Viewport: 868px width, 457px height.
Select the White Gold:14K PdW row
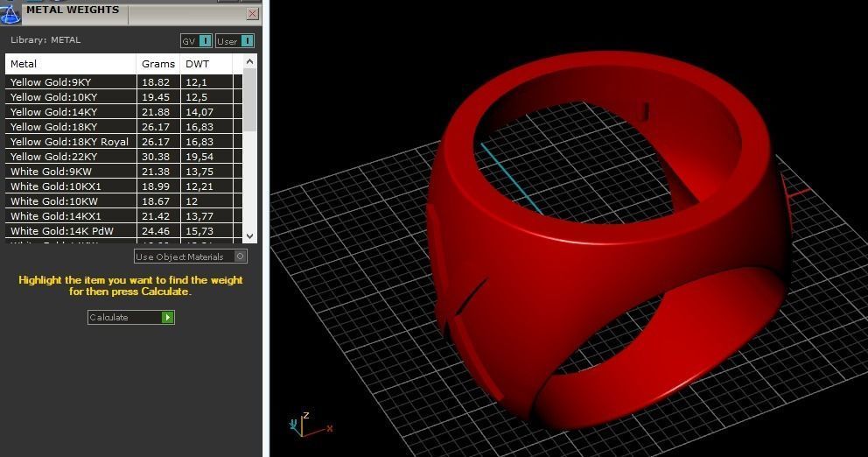click(x=124, y=231)
